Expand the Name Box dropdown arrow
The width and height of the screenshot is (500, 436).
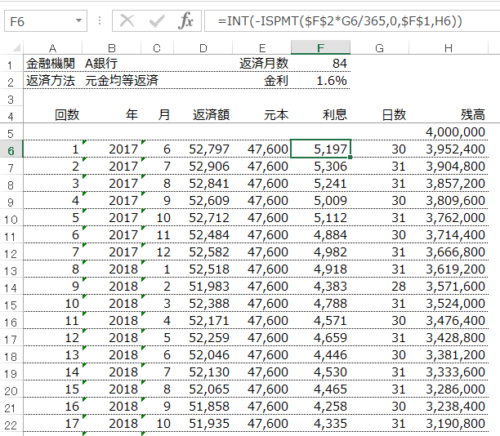point(79,21)
